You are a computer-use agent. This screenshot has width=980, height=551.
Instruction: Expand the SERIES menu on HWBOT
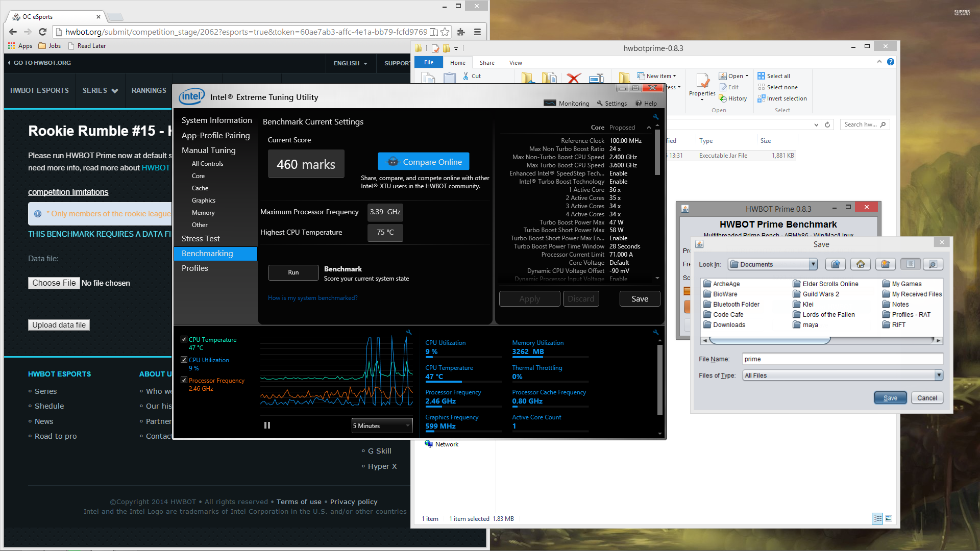[x=100, y=90]
